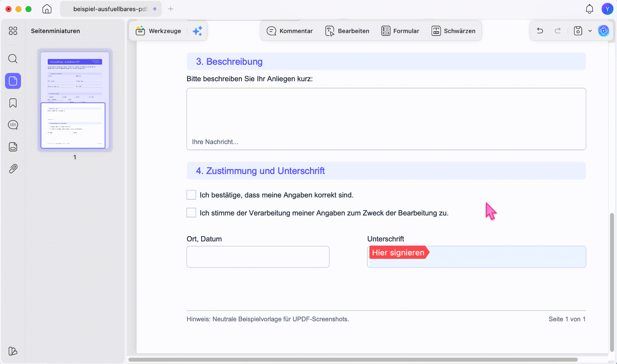This screenshot has height=364, width=617.
Task: Redo the last action
Action: point(558,31)
